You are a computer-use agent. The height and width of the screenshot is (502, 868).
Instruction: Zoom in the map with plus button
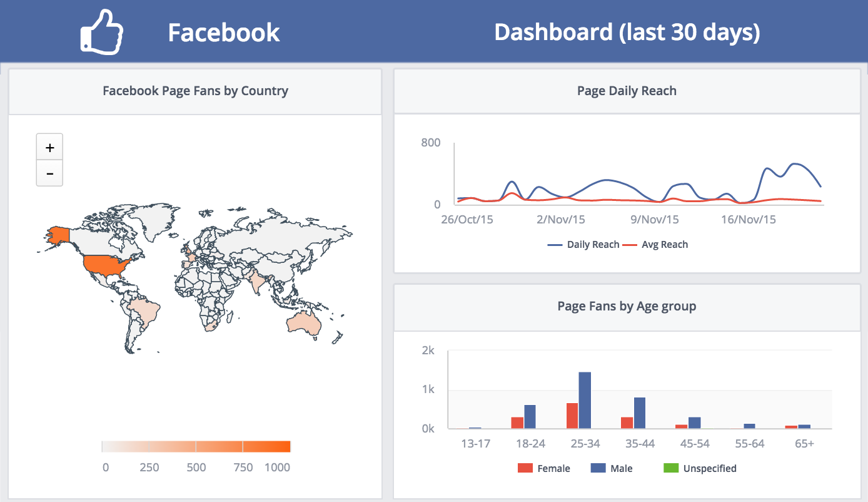[x=50, y=148]
